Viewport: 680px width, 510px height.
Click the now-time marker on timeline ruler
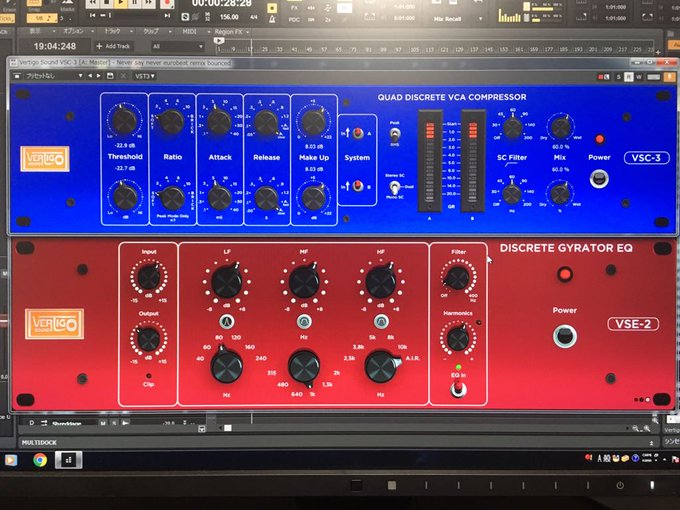coord(219,41)
